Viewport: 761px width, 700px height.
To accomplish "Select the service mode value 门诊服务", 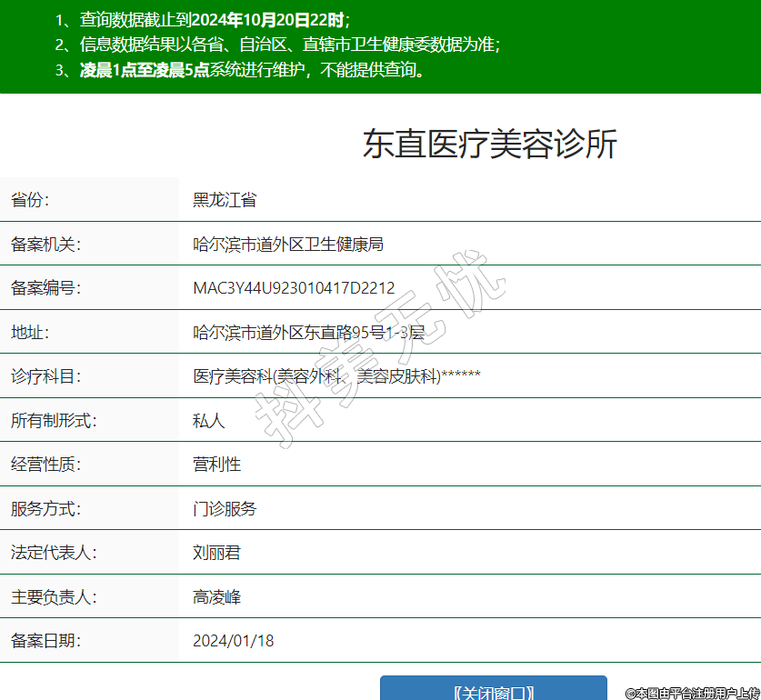I will coord(225,508).
